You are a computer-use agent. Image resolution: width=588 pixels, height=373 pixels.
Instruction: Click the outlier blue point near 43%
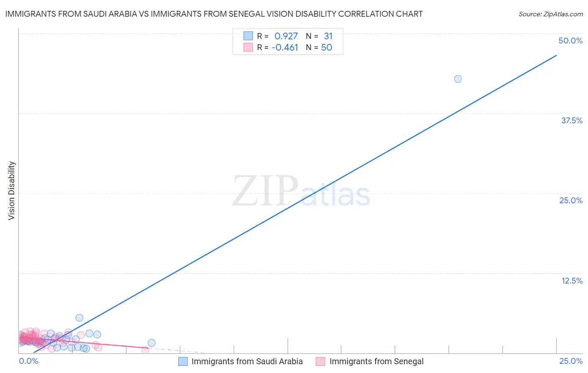458,79
